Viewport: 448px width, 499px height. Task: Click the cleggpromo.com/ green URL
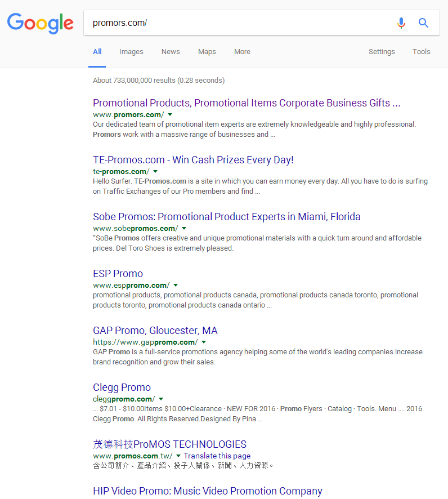point(124,399)
